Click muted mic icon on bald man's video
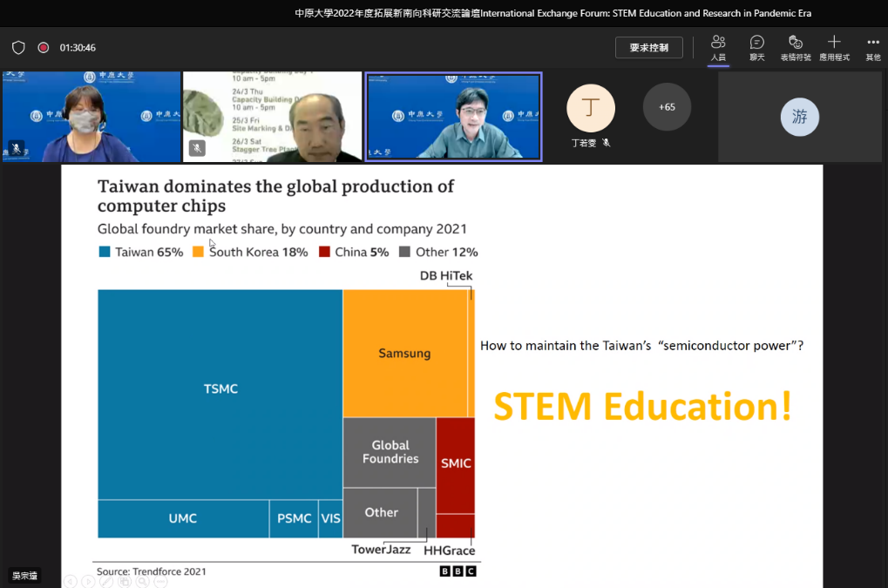The width and height of the screenshot is (888, 588). click(x=197, y=148)
